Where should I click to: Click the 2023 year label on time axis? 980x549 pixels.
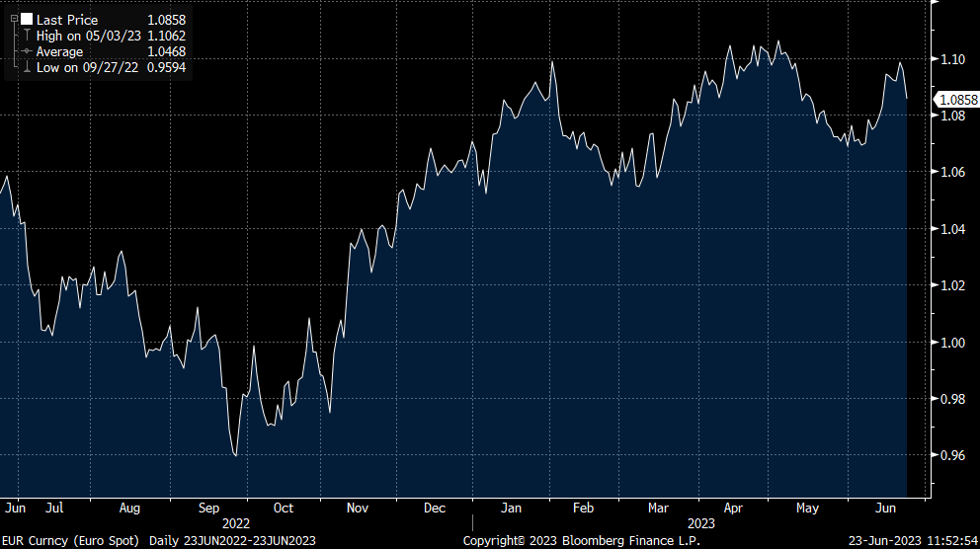(700, 523)
